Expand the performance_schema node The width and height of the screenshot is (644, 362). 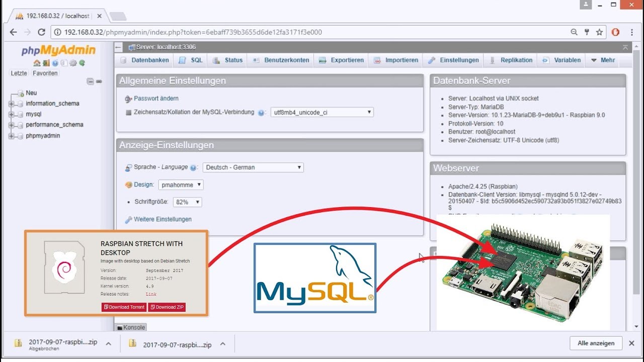[11, 125]
